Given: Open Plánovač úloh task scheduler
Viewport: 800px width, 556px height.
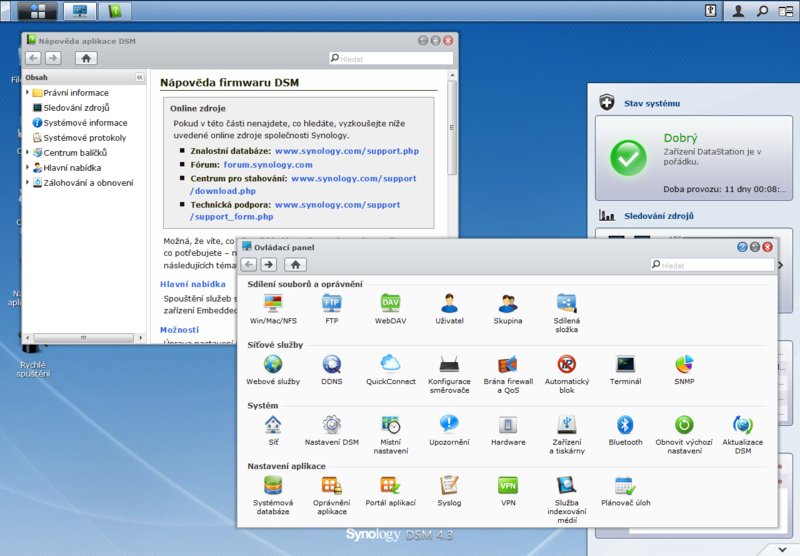Looking at the screenshot, I should click(626, 490).
